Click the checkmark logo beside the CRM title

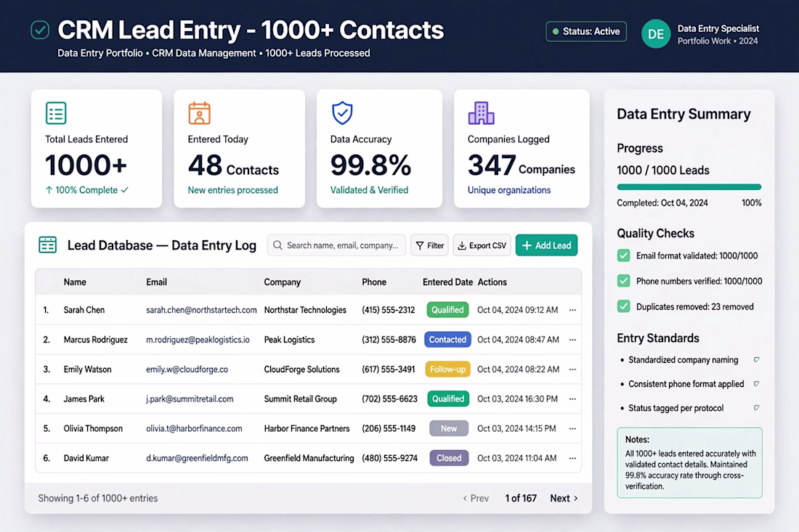coord(40,30)
